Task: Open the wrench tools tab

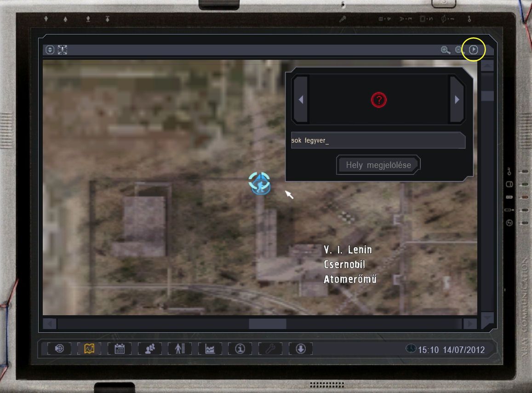Action: click(270, 348)
